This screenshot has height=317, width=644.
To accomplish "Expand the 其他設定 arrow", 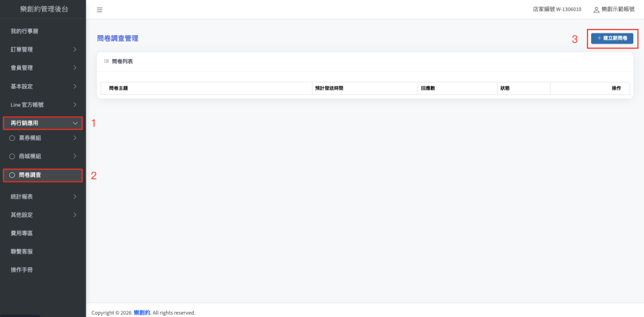I will pos(75,215).
